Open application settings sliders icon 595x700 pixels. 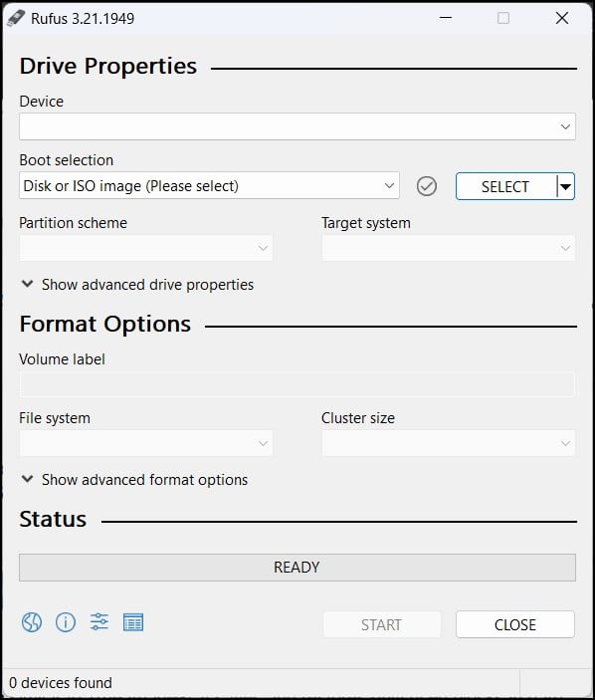99,622
